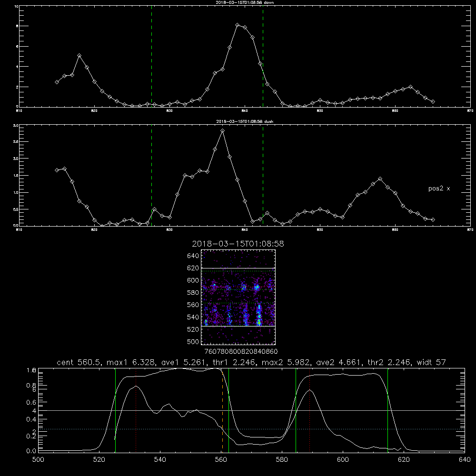This screenshot has width=476, height=476.
Task: Click the left green dashed line in dusk plot
Action: coord(151,175)
